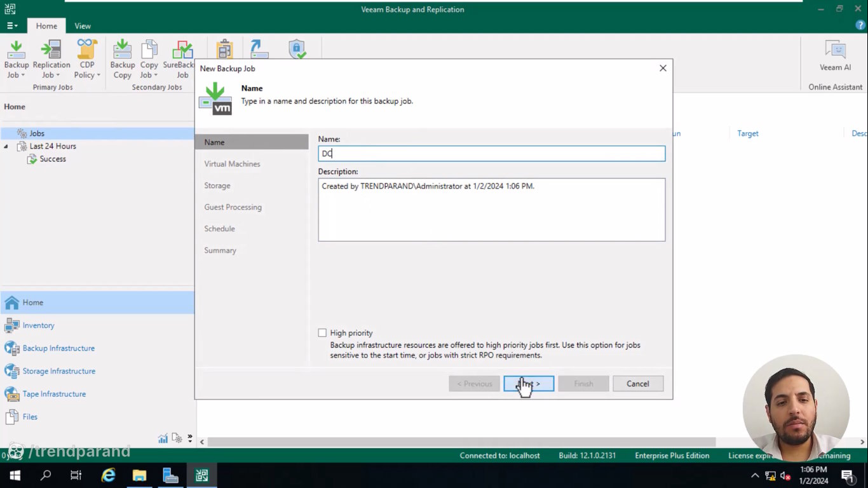The image size is (868, 488).
Task: Click the Files icon in navigation pane
Action: 12,417
